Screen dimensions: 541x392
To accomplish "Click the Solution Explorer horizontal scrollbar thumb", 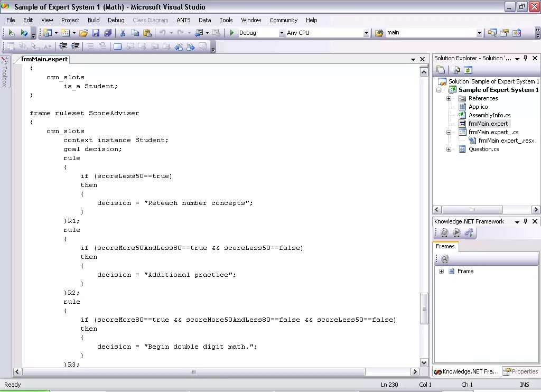I will [472, 209].
